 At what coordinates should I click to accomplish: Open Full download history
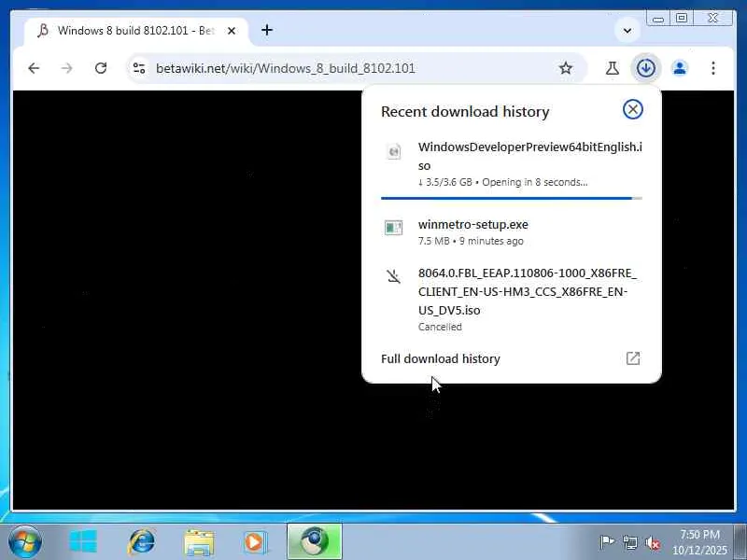click(512, 358)
